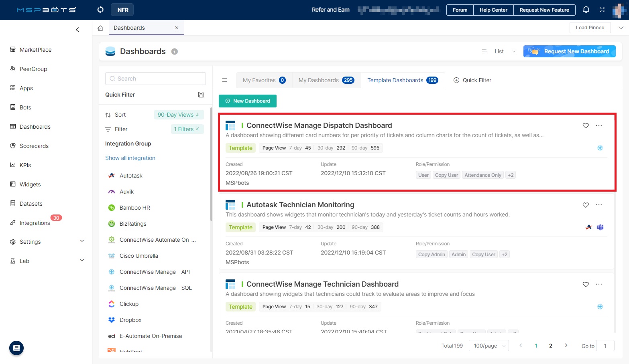Click the notification bell icon
The height and width of the screenshot is (364, 629).
586,10
